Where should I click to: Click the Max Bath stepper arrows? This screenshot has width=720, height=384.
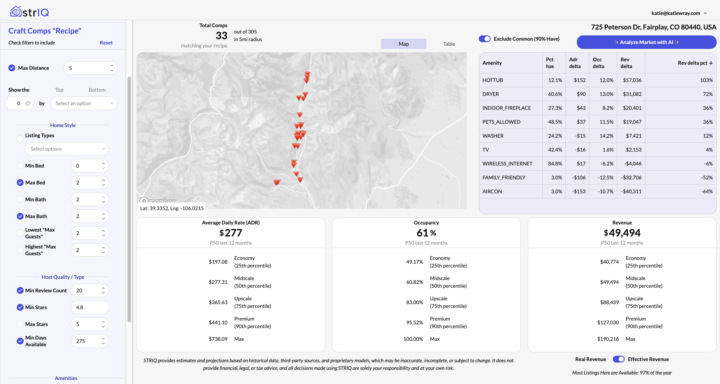coord(103,216)
